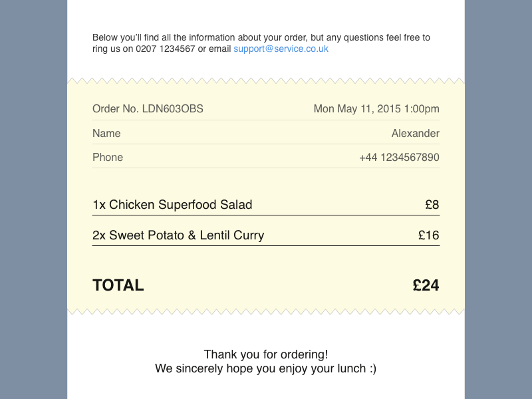Select the customer name Alexander
The image size is (532, 399).
click(415, 133)
